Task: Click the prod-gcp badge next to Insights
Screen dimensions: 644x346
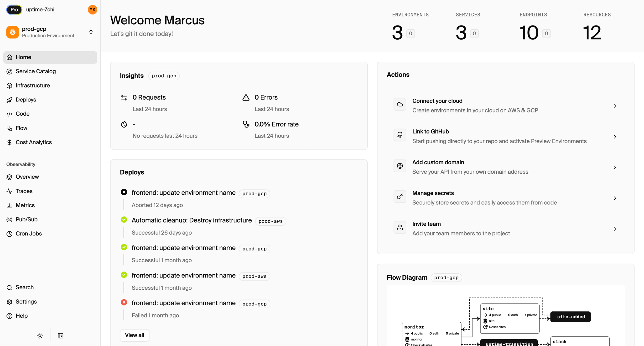Action: [x=164, y=76]
